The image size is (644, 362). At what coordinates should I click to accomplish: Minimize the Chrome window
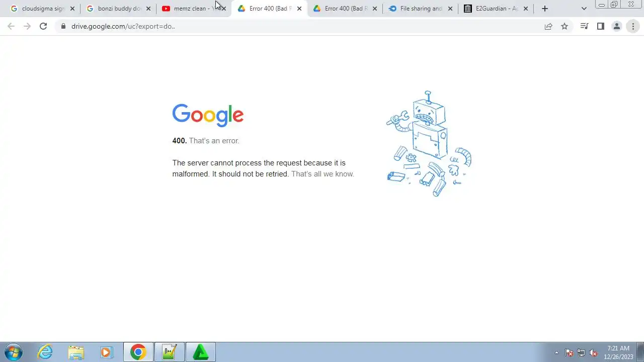tap(602, 5)
